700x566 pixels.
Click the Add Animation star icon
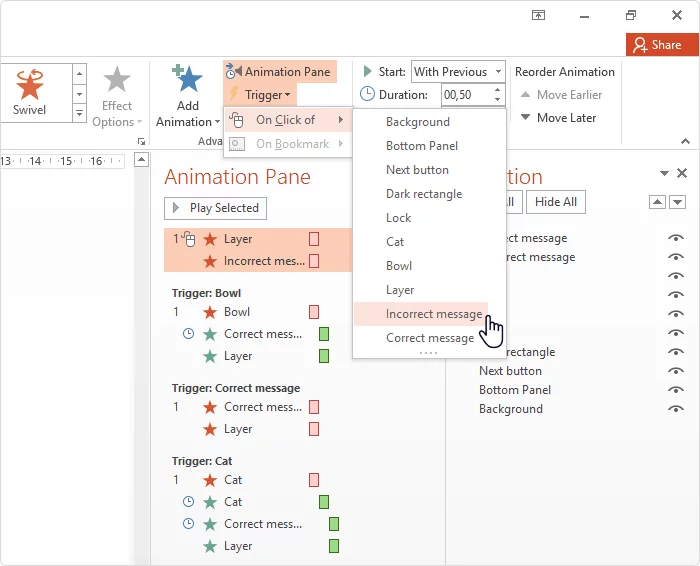(x=188, y=79)
